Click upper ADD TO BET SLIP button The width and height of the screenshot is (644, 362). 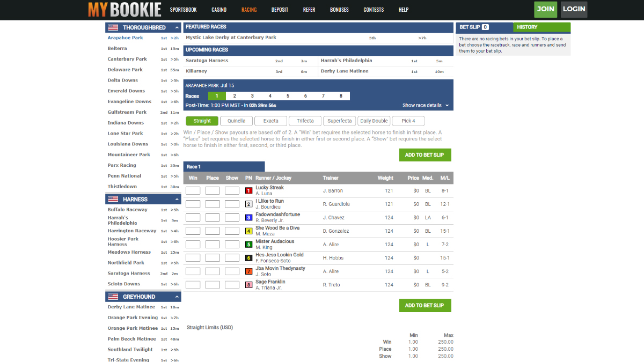tap(425, 155)
